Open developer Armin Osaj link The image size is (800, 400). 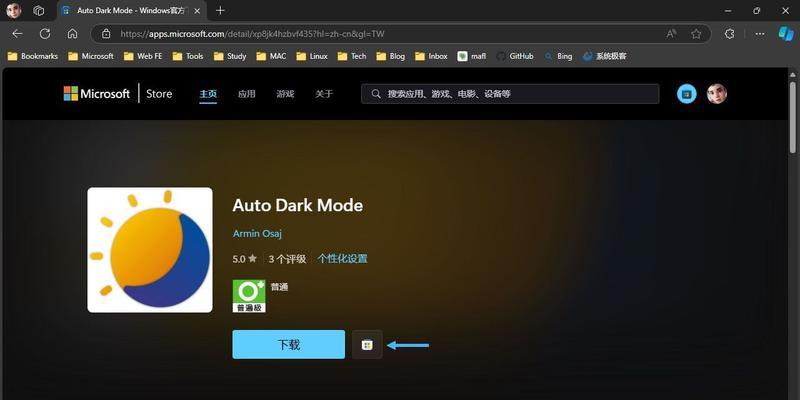[x=257, y=234]
